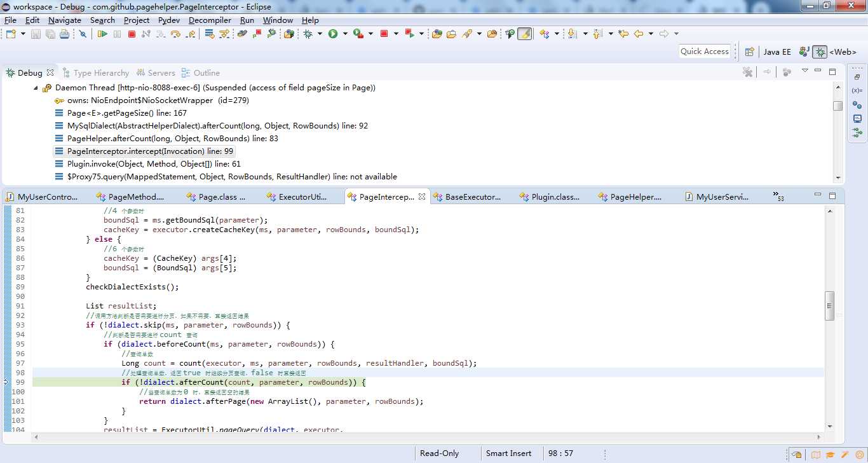Screen dimensions: 868x463
Task: Click the Last Edit Location icon
Action: [623, 34]
